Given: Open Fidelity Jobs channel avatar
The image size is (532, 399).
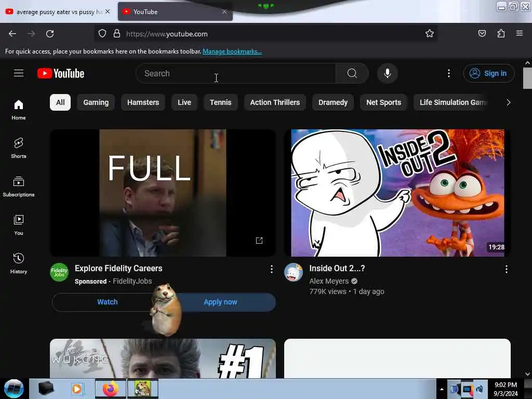Looking at the screenshot, I should coord(59,272).
